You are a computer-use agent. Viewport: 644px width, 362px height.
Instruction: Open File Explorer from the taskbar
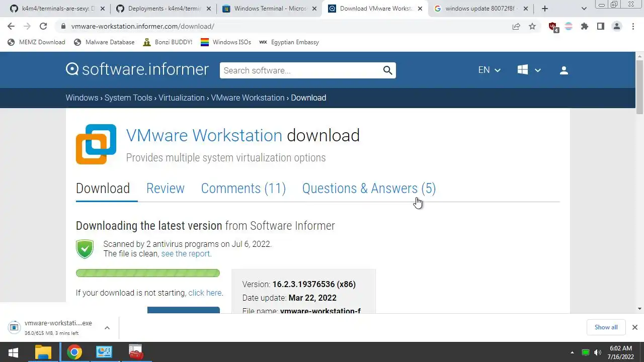43,352
